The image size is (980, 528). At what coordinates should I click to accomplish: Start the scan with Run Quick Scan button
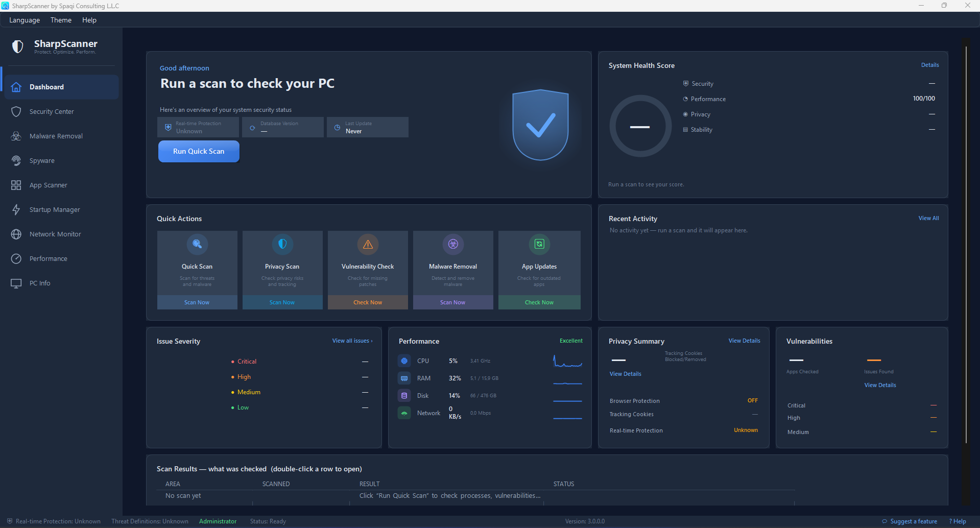tap(199, 151)
